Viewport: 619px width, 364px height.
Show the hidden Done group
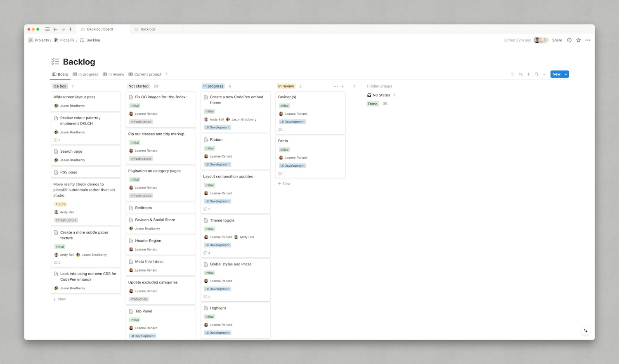[x=373, y=104]
